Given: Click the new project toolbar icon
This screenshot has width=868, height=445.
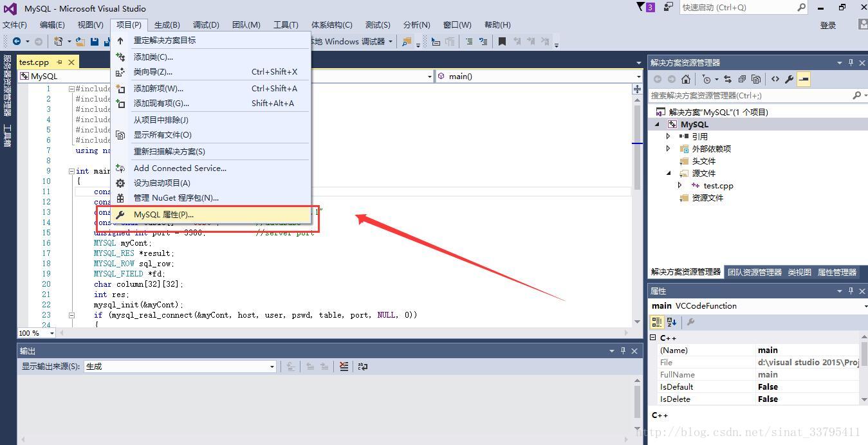Looking at the screenshot, I should (58, 41).
